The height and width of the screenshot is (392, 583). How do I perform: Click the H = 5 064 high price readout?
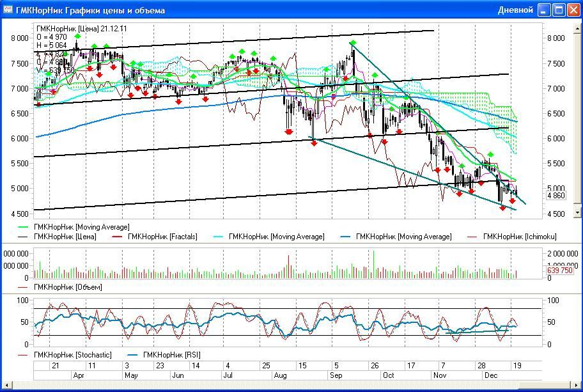click(52, 45)
